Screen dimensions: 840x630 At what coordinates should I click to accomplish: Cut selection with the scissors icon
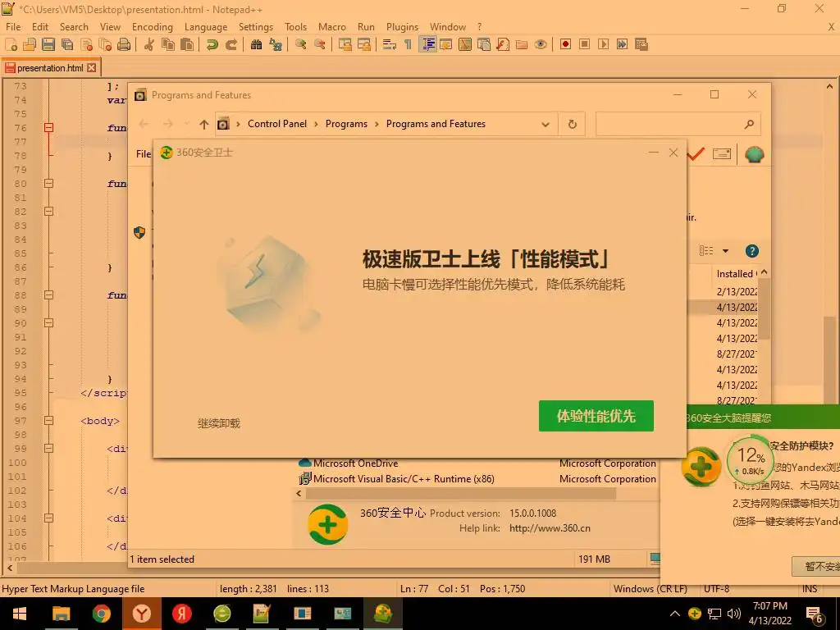(149, 44)
